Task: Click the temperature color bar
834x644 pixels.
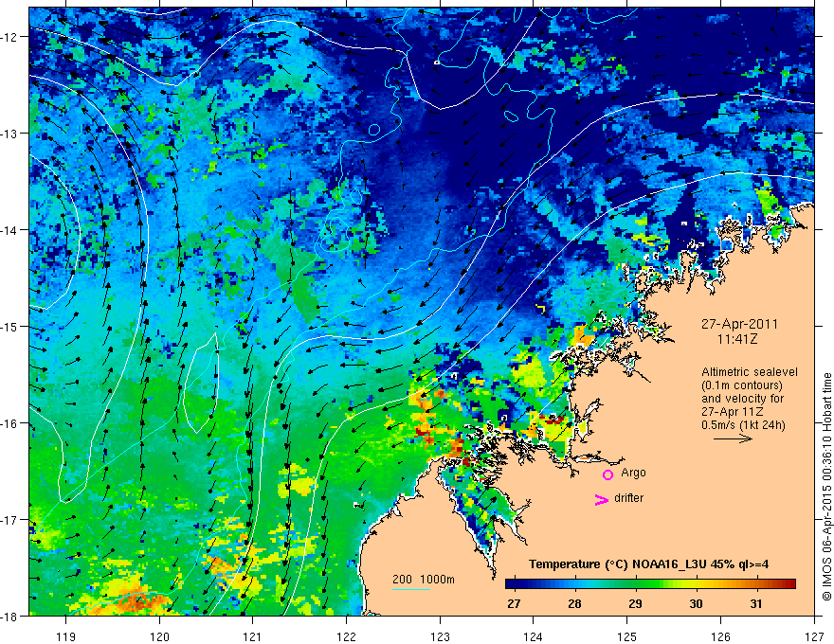Action: [x=650, y=583]
